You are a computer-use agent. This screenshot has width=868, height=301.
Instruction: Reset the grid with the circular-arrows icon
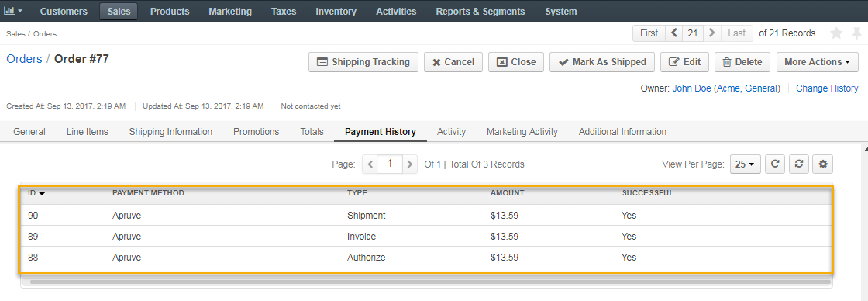click(799, 164)
